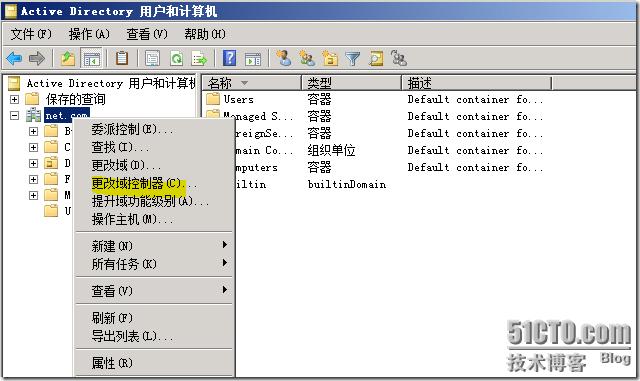Toggle the show/hide console tree icon
Viewport: 640px width, 381px height.
(x=92, y=58)
